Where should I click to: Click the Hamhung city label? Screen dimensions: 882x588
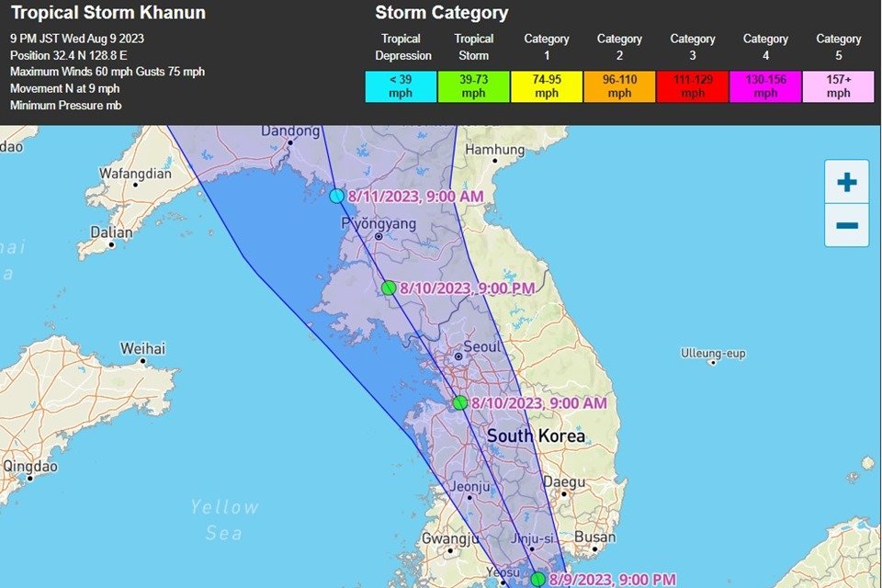point(494,149)
